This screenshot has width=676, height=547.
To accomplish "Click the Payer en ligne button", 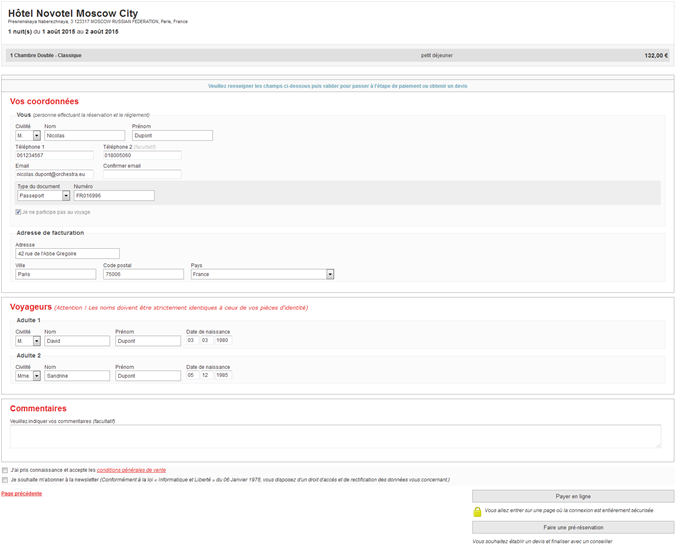I will (x=573, y=496).
